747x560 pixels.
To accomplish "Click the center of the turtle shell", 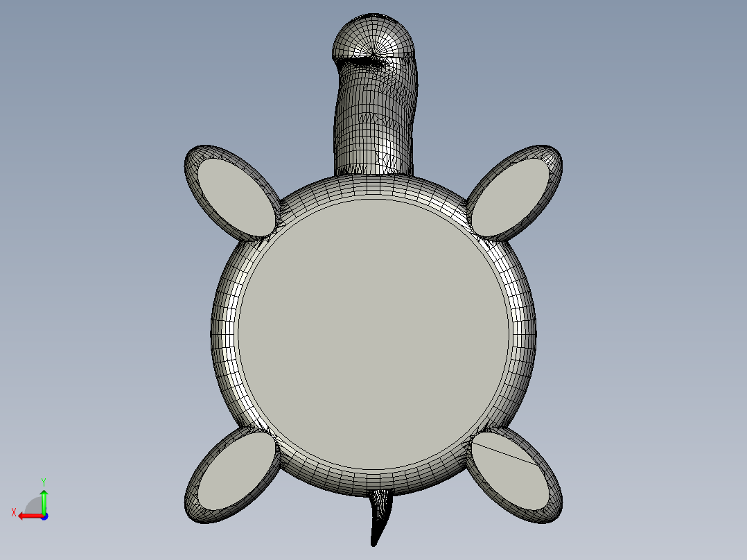I will [x=374, y=333].
